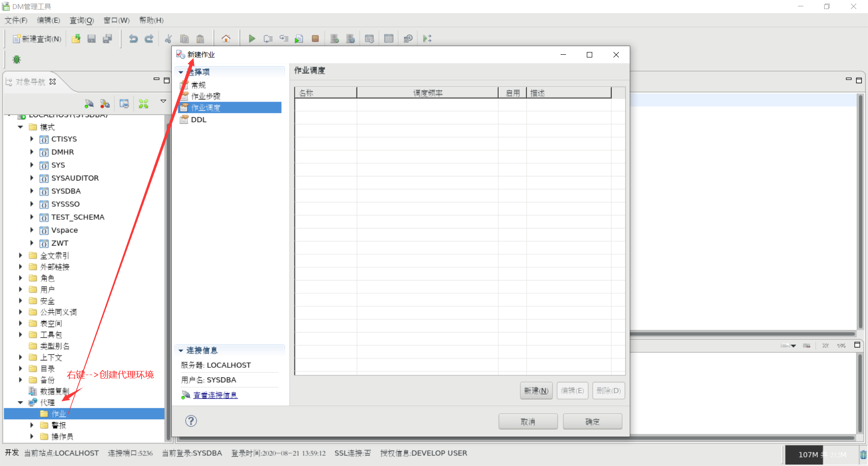Click the orange stop execution icon

pos(315,39)
